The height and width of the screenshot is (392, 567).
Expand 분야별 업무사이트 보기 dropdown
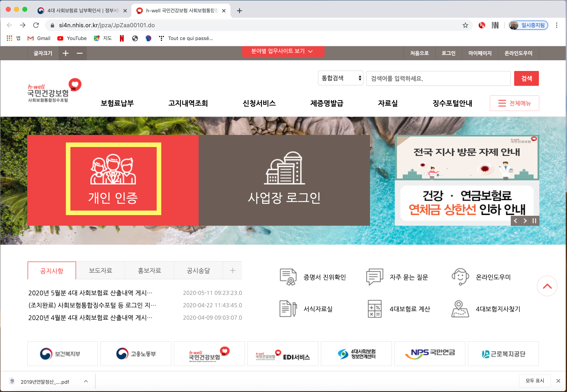click(x=283, y=51)
